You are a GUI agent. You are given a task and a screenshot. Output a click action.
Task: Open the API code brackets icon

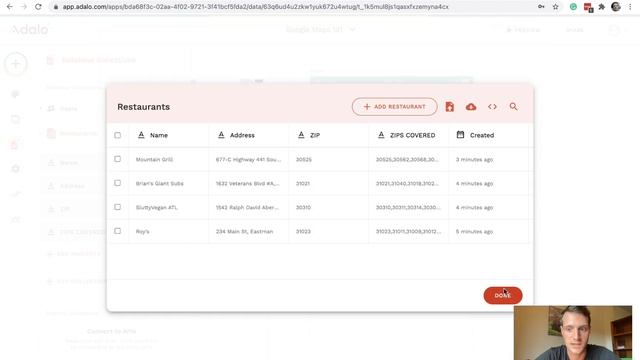point(492,107)
